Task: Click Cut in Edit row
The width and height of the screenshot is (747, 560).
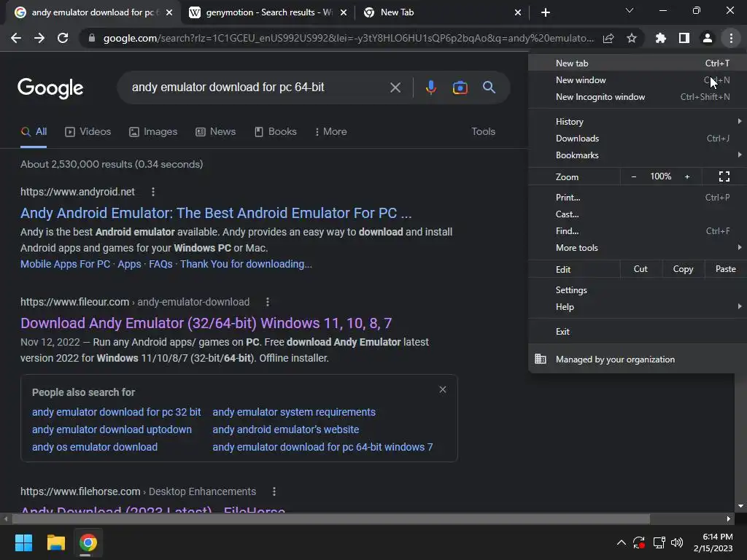Action: (x=640, y=269)
